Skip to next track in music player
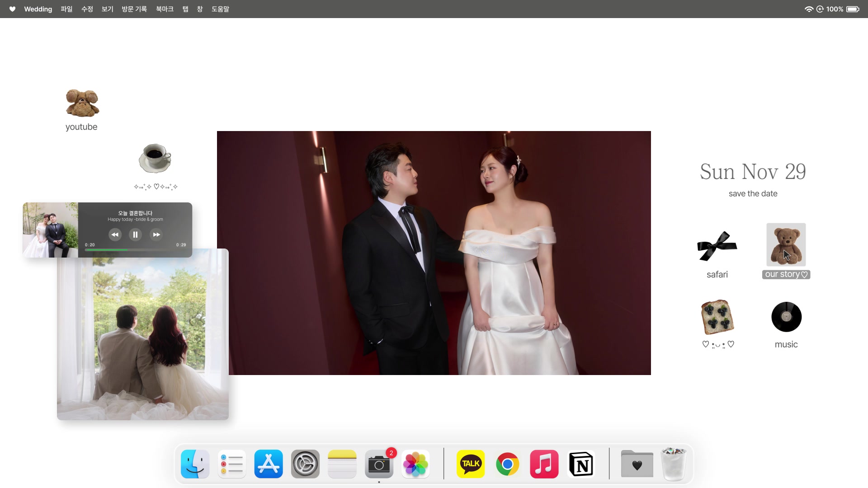Screen dimensions: 868x488 tap(156, 235)
